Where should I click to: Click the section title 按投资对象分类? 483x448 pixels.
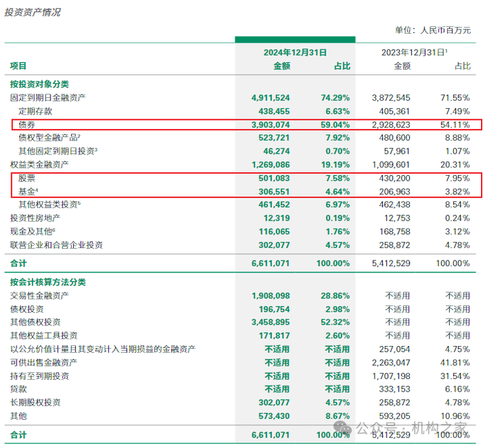39,84
